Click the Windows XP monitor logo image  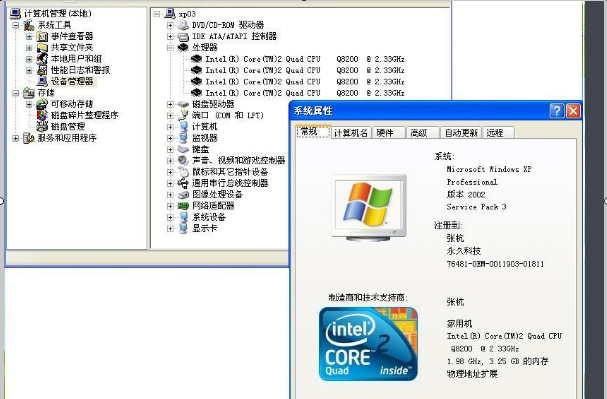[x=369, y=208]
